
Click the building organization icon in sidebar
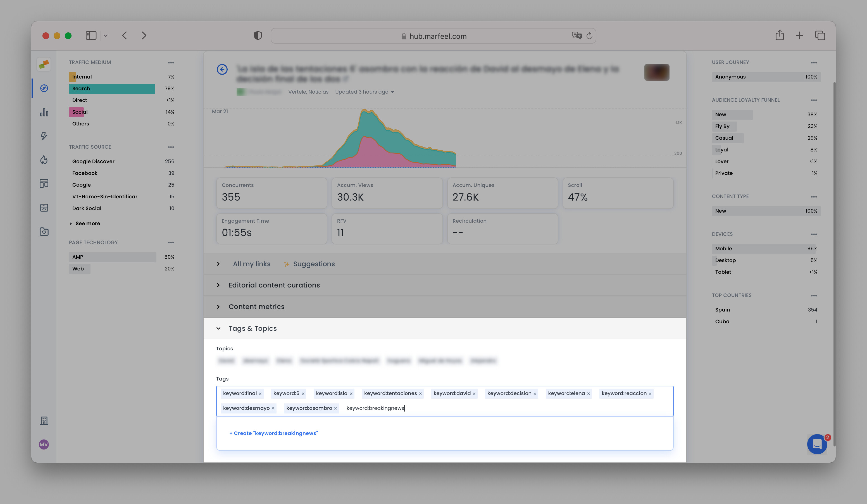[44, 420]
